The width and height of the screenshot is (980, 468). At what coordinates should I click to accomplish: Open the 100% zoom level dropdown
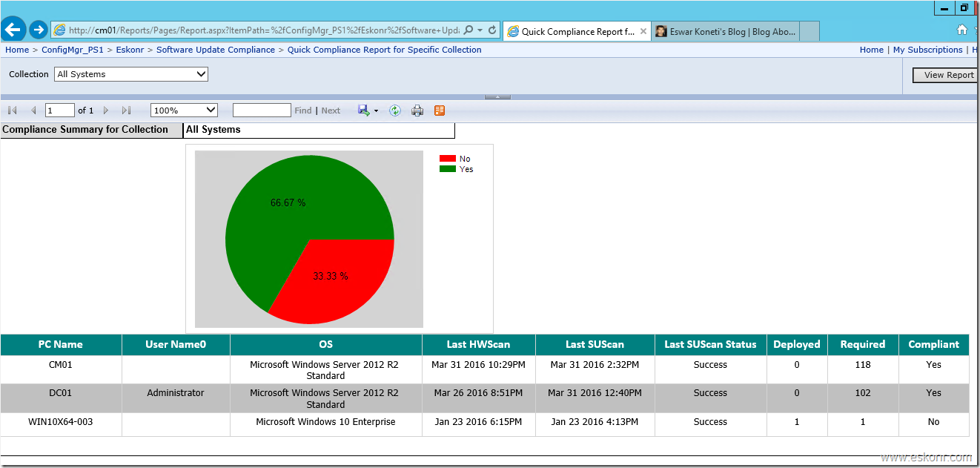click(x=184, y=111)
